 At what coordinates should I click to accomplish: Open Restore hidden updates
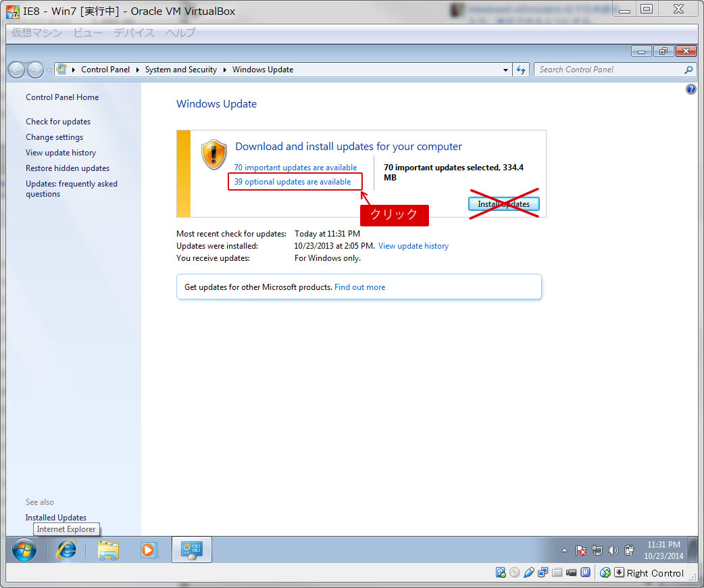[x=68, y=168]
